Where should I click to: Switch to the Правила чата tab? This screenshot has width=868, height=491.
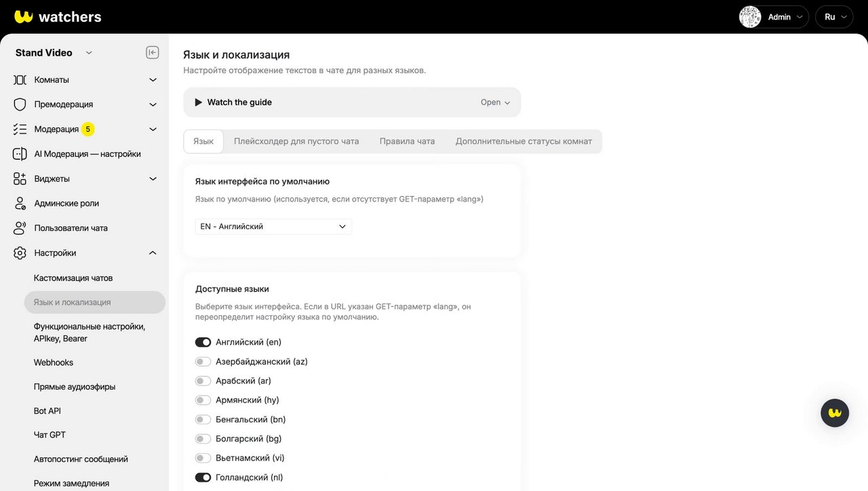(x=407, y=142)
